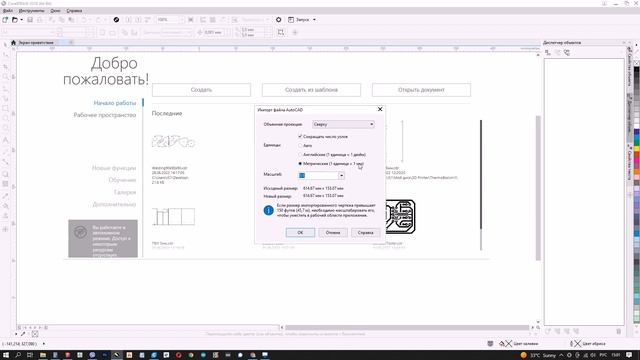Click the home icon on the Welcome screen tab

pyautogui.click(x=13, y=42)
